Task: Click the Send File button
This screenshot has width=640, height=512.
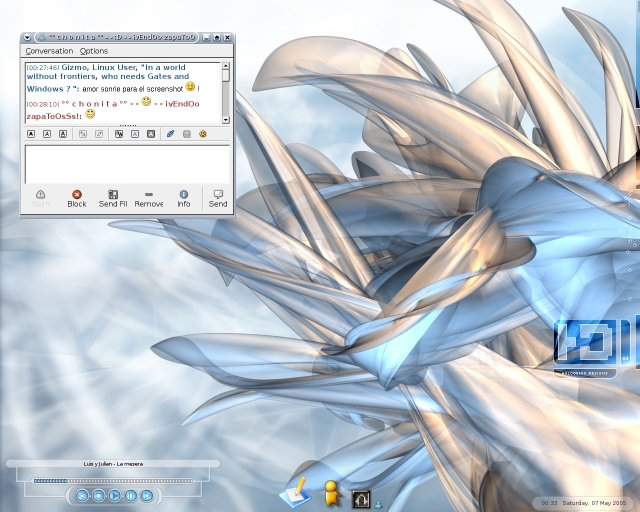Action: tap(113, 199)
